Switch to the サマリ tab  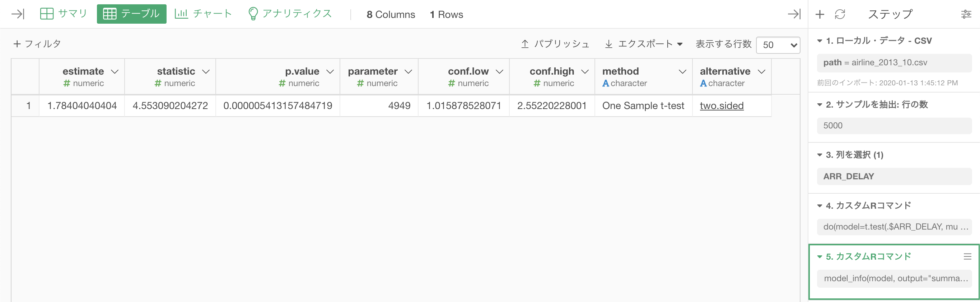pyautogui.click(x=64, y=14)
